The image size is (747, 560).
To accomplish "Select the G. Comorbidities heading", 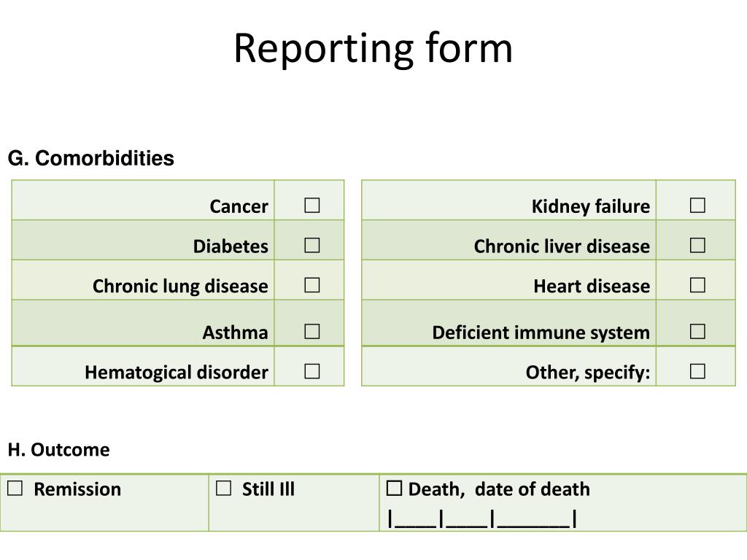I will click(91, 158).
